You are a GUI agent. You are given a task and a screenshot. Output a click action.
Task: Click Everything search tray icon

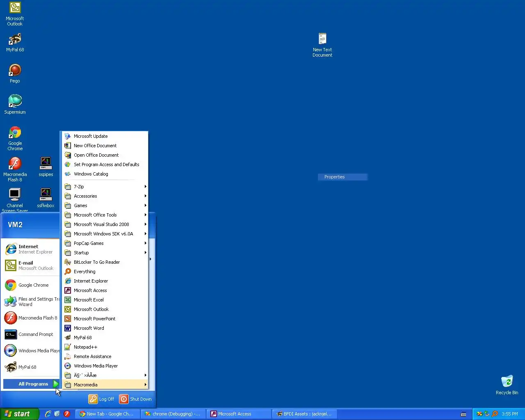click(495, 414)
